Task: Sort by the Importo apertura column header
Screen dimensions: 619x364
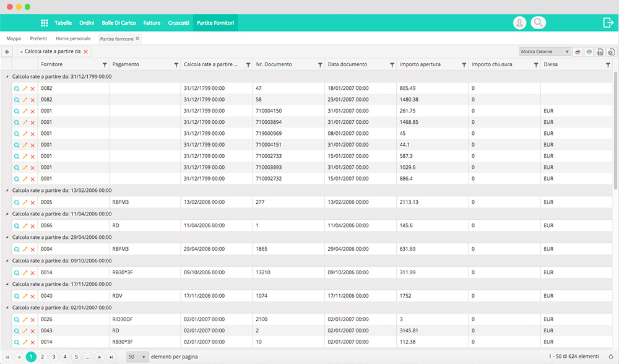Action: tap(420, 64)
